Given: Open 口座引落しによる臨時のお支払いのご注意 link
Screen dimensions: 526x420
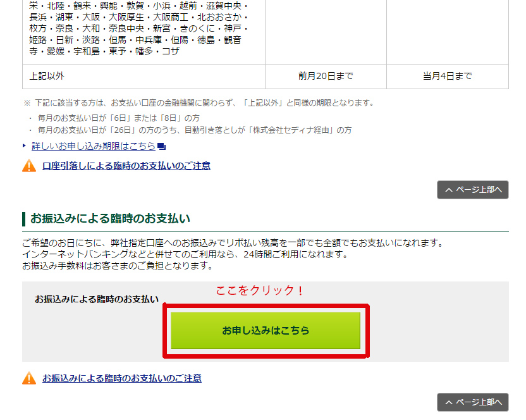Looking at the screenshot, I should pyautogui.click(x=126, y=166).
